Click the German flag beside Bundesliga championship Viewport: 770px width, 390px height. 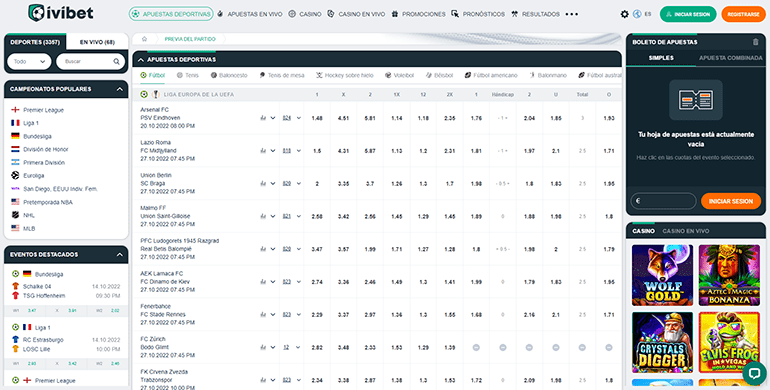pos(15,136)
